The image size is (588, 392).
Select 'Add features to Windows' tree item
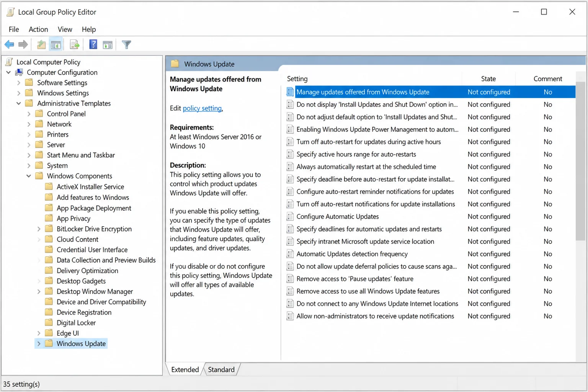(93, 197)
